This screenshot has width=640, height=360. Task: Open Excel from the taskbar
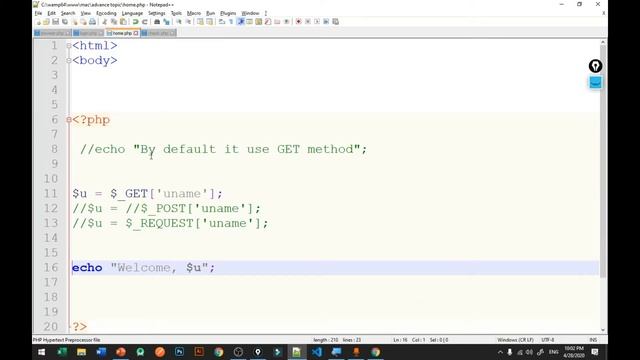point(62,352)
